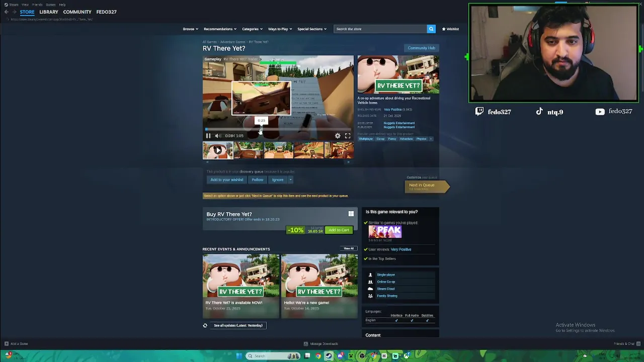Click the Friends & Chat icon
The height and width of the screenshot is (362, 644).
(638, 344)
